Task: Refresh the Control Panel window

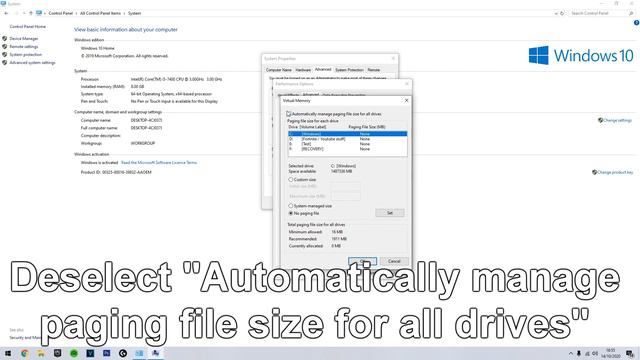Action: (562, 13)
